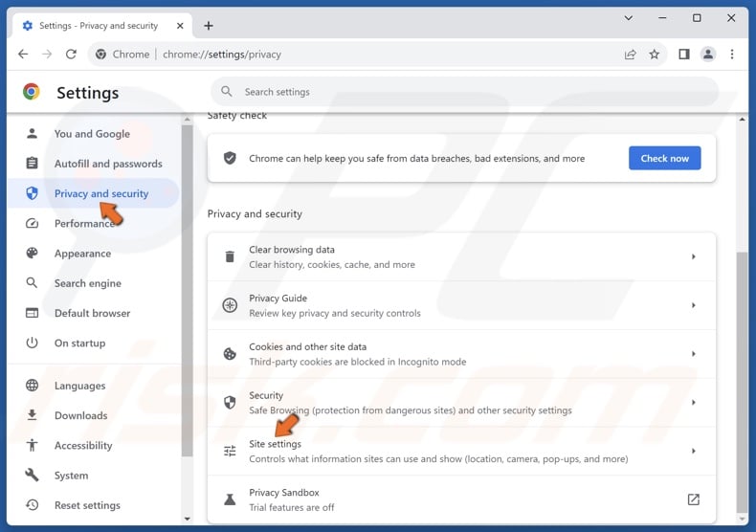Open a new tab with plus button

[209, 26]
